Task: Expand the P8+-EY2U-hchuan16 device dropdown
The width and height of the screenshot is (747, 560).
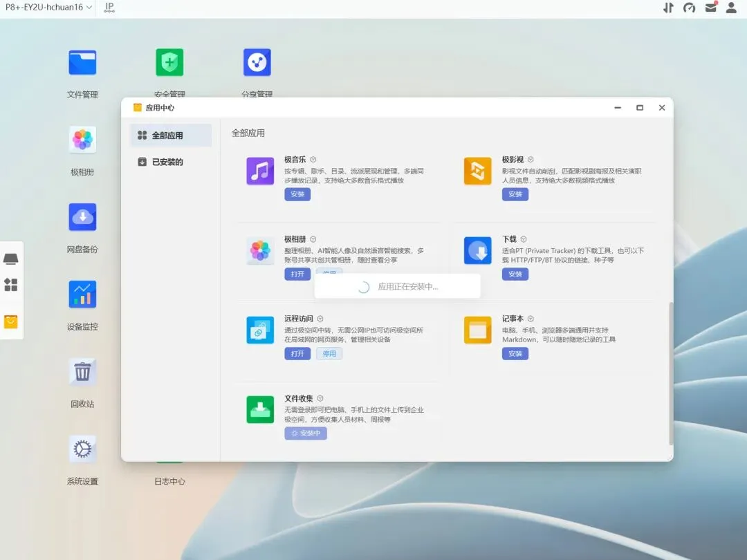Action: [x=48, y=7]
